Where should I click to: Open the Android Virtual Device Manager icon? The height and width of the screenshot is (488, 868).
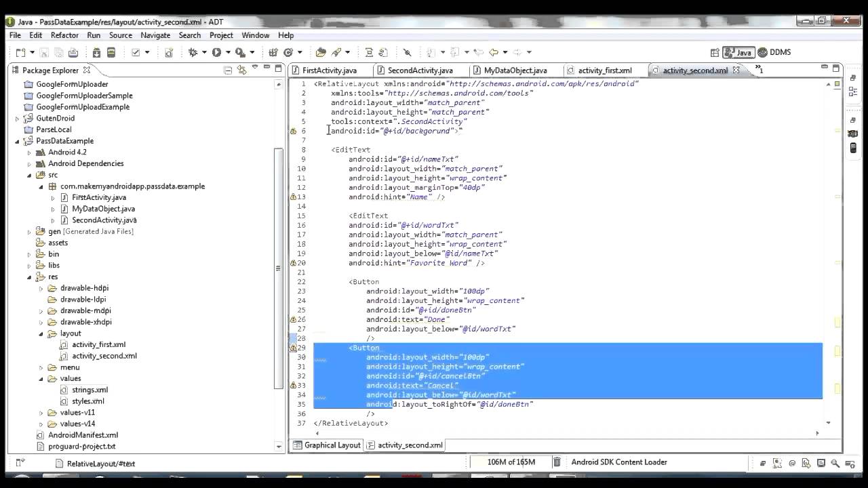tap(111, 52)
